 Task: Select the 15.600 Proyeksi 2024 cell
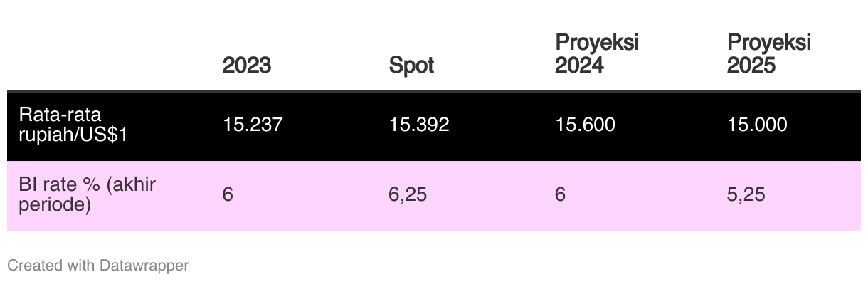585,125
